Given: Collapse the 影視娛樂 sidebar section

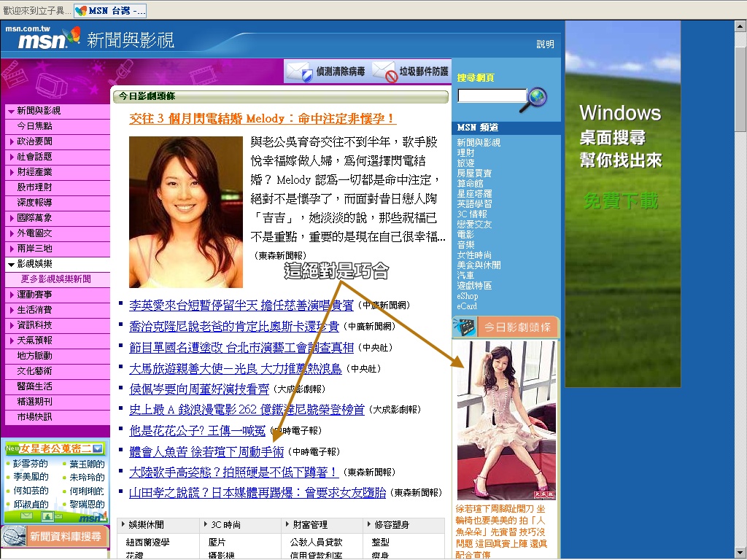Looking at the screenshot, I should [11, 264].
